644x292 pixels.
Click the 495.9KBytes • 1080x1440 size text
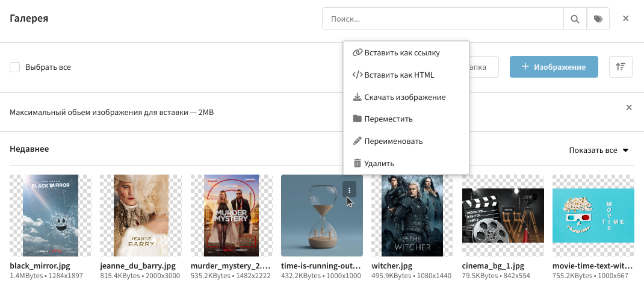(412, 276)
